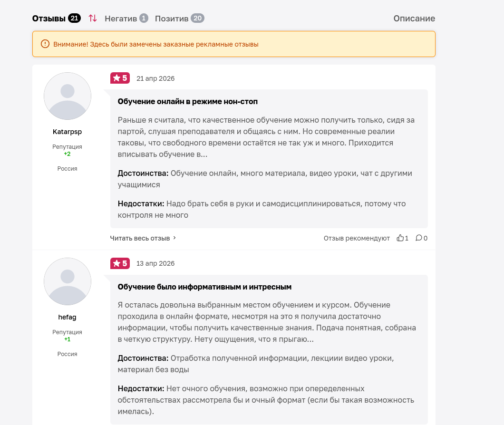
Task: Select the Отзывы tab
Action: (x=56, y=19)
